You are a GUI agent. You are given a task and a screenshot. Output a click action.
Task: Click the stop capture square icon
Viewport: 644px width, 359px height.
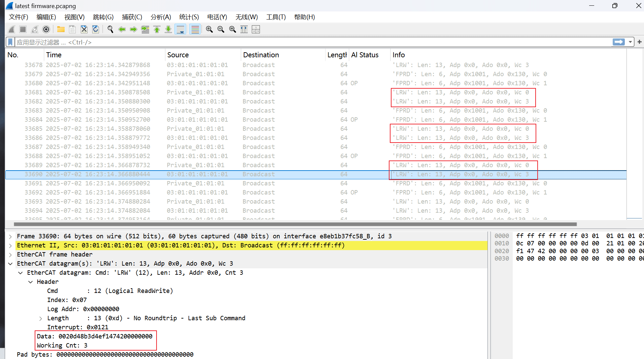point(23,29)
